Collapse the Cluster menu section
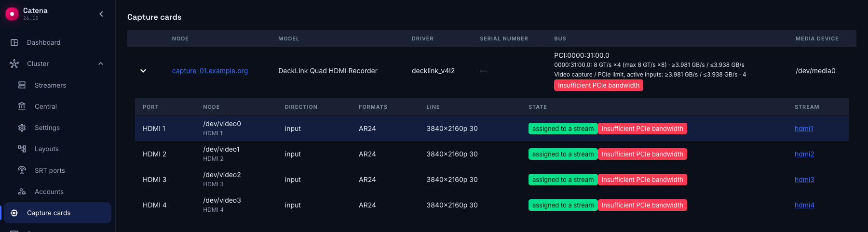The width and height of the screenshot is (868, 232). (101, 64)
